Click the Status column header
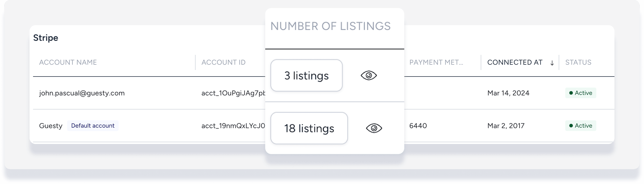 (x=578, y=62)
